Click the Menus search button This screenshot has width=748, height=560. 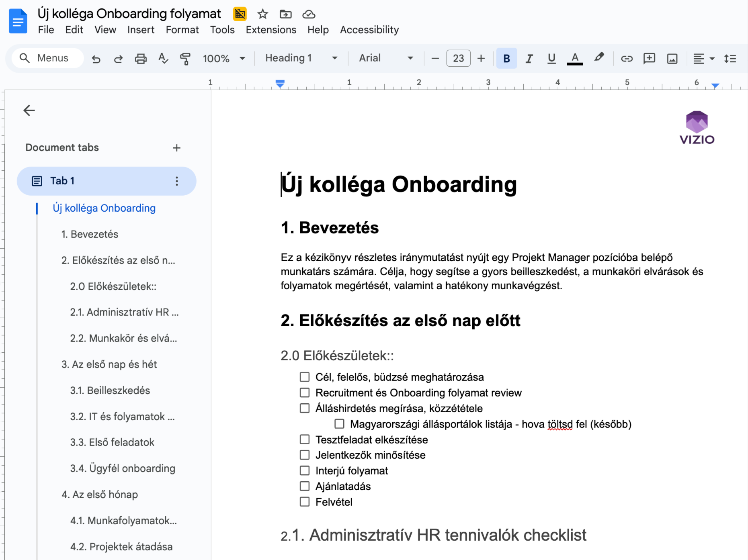pos(47,58)
